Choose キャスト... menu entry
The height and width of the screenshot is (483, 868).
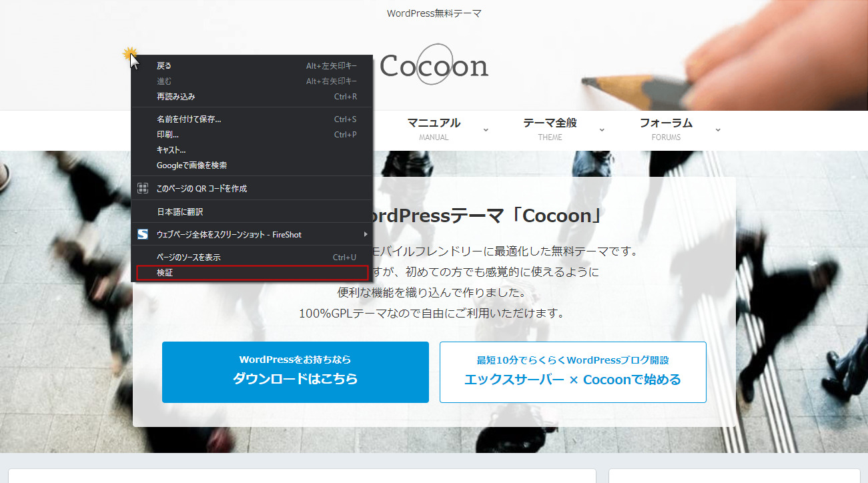point(252,149)
